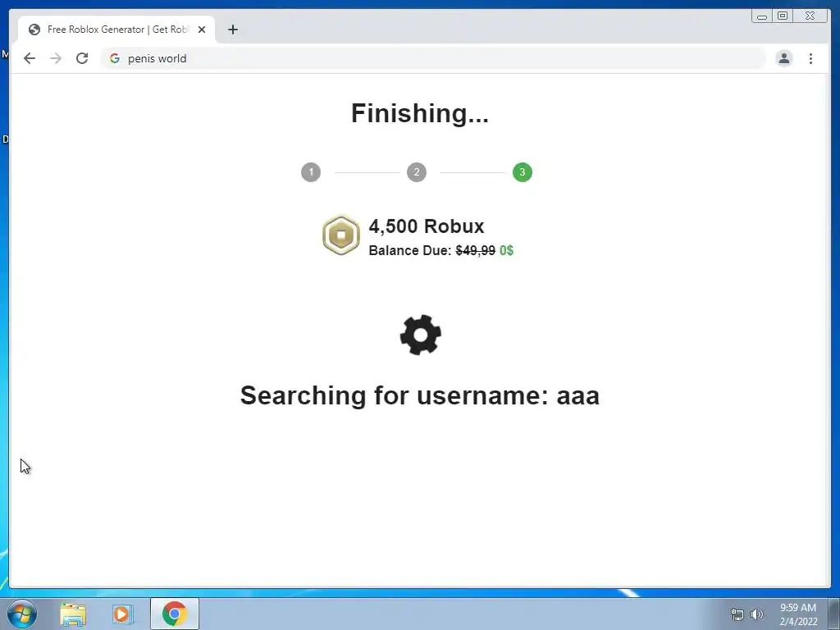This screenshot has height=630, width=840.
Task: Click the Google icon in address bar
Action: [115, 58]
